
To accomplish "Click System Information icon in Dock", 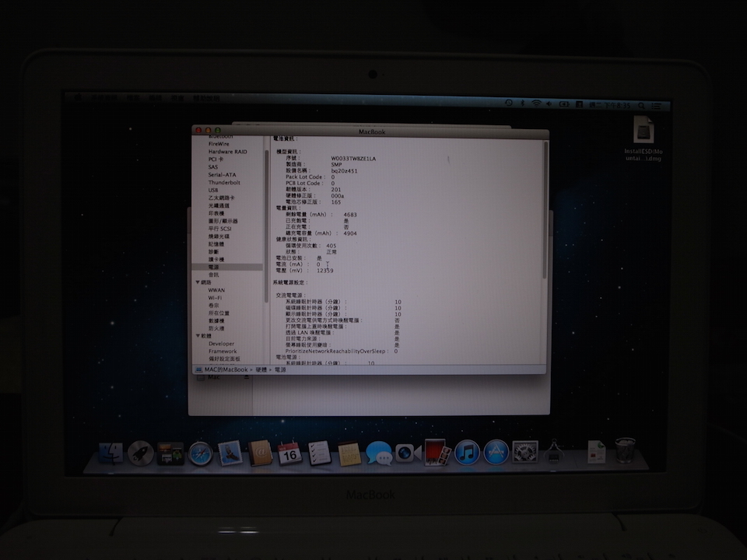I will tap(553, 451).
